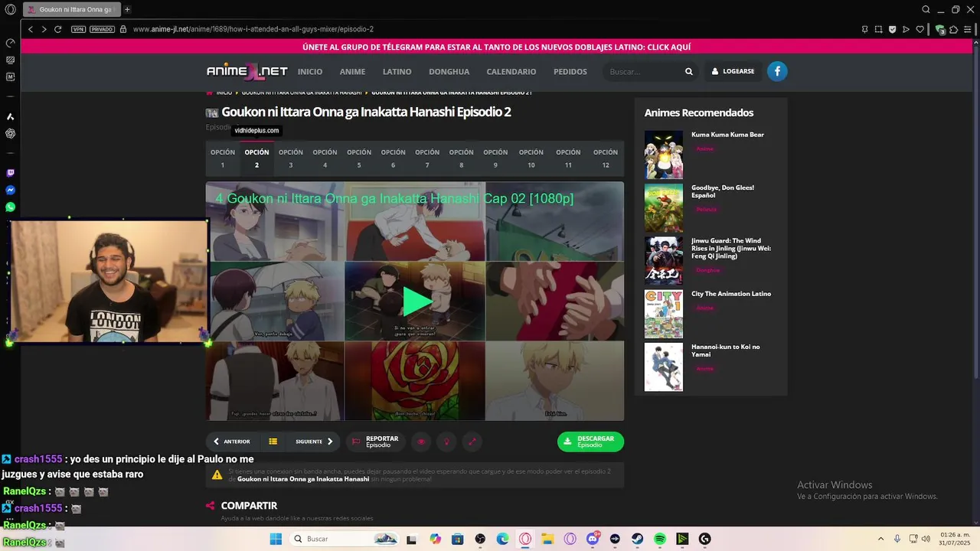Click the PRIVADO private mode badge
Image resolution: width=980 pixels, height=551 pixels.
click(x=102, y=29)
